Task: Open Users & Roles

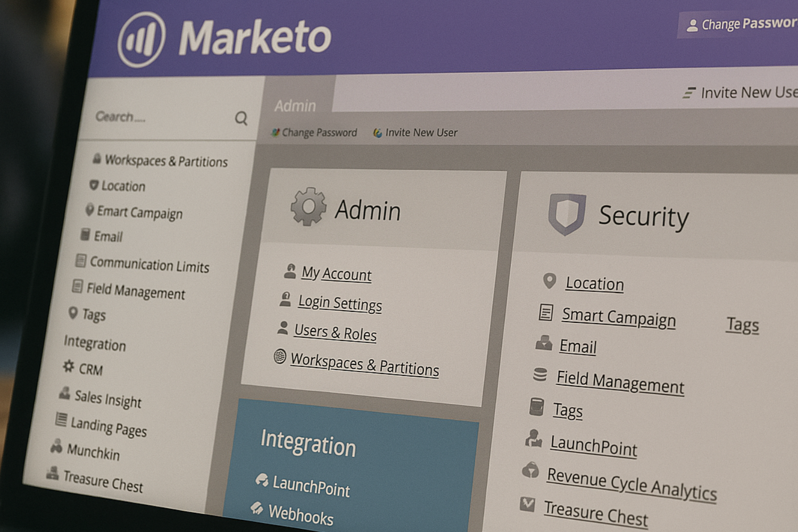Action: click(x=335, y=333)
